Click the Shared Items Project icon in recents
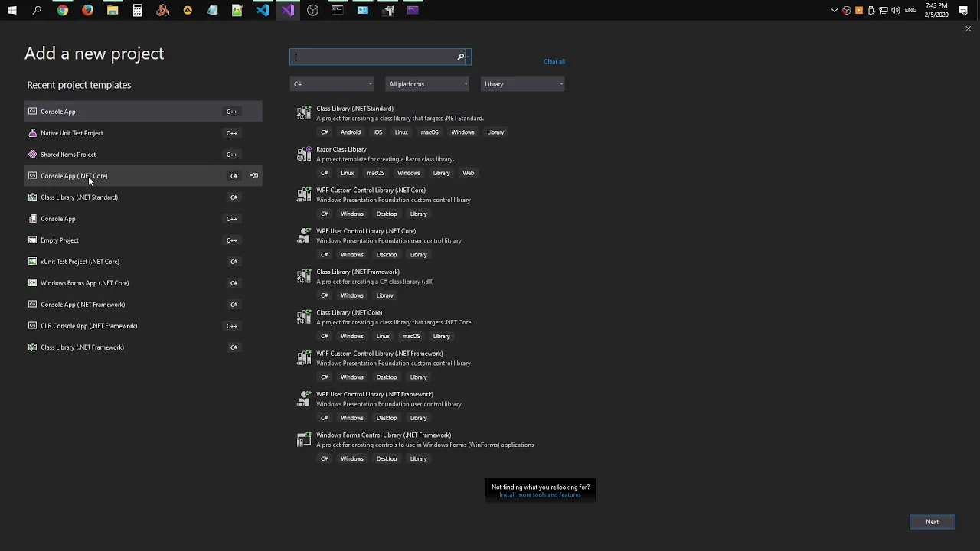 click(x=32, y=154)
